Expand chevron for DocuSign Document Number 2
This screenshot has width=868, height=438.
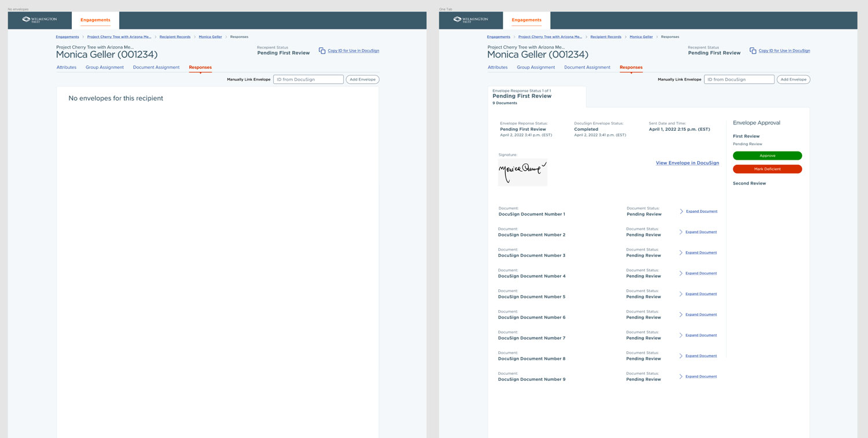coord(681,232)
